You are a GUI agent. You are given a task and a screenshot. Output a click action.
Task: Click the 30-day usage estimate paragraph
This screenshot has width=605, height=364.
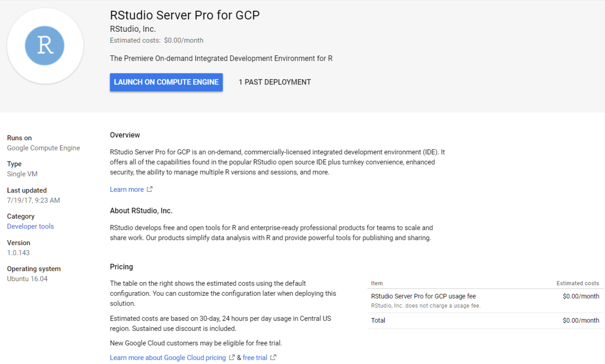220,323
